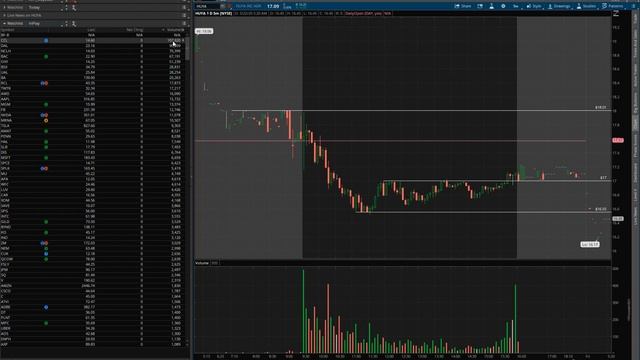
Task: Open the Style menu in chart toolbar
Action: click(534, 6)
